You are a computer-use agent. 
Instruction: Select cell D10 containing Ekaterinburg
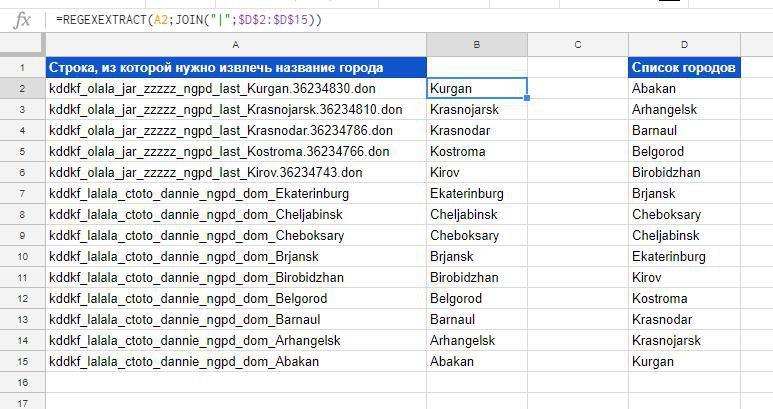click(684, 257)
